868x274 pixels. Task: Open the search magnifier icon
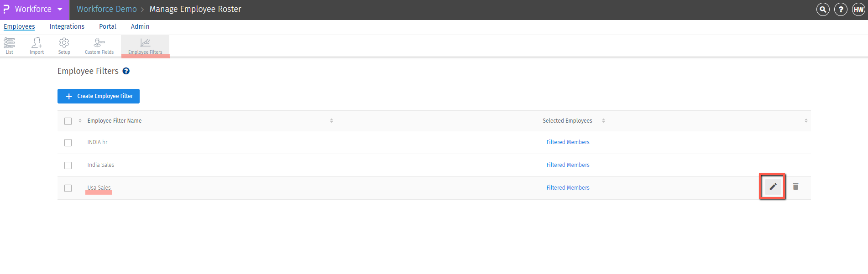(822, 9)
